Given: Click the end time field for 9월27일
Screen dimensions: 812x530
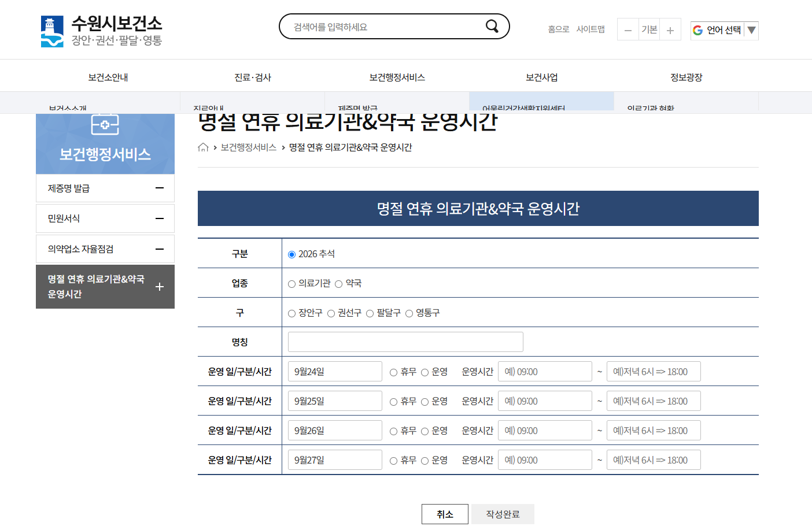Looking at the screenshot, I should [x=654, y=459].
